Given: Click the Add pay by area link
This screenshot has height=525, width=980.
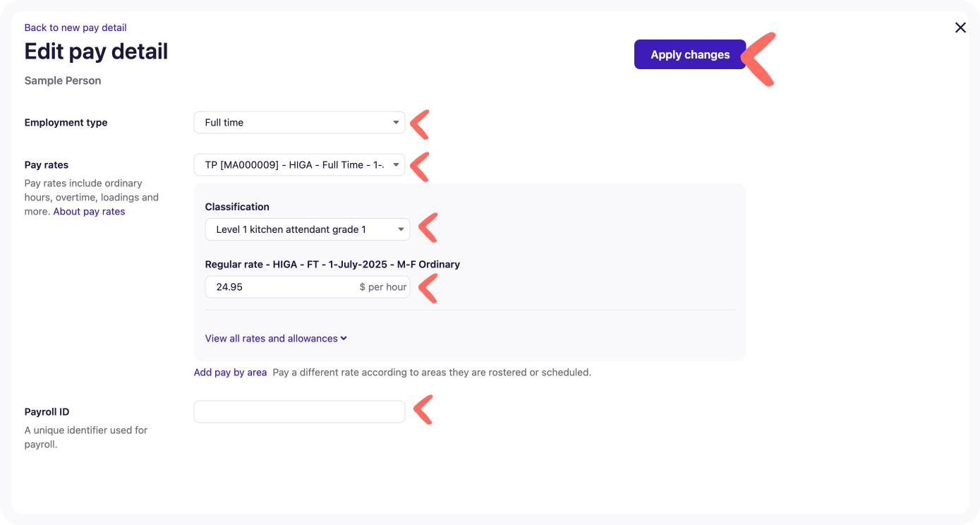Looking at the screenshot, I should 230,372.
